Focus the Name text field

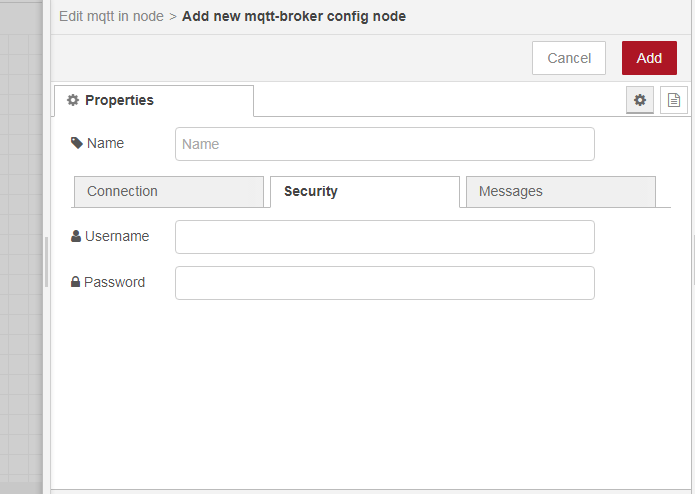[x=384, y=144]
